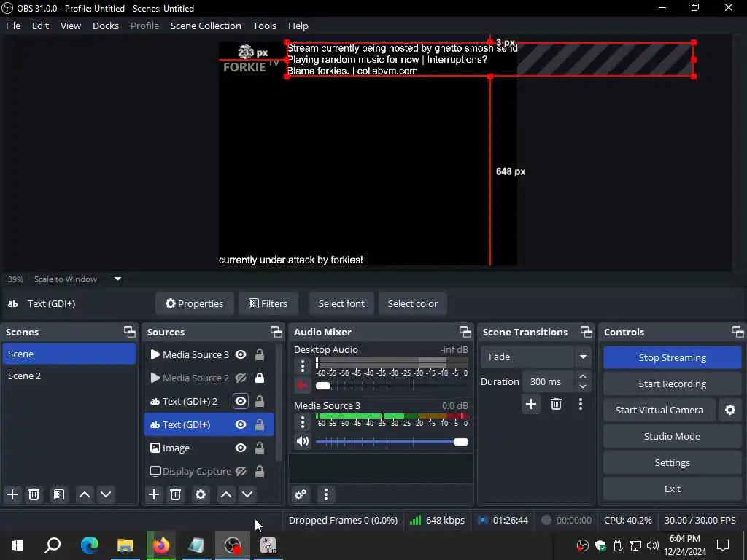Hide Media Source 3 with eye icon

(241, 354)
